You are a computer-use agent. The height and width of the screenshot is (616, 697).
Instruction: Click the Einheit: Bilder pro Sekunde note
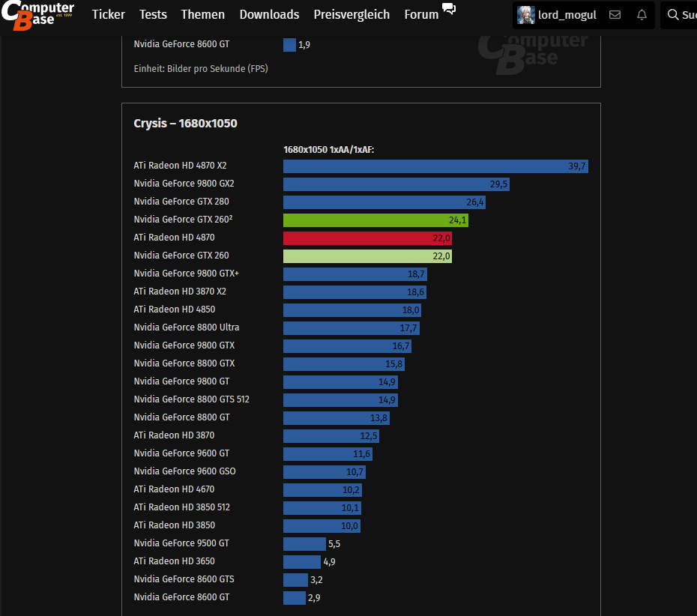click(x=201, y=69)
